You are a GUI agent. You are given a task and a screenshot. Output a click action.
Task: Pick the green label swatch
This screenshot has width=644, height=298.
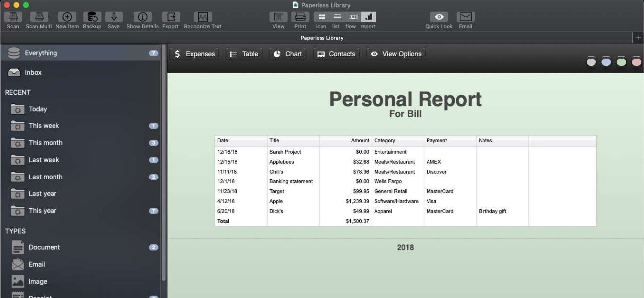621,62
